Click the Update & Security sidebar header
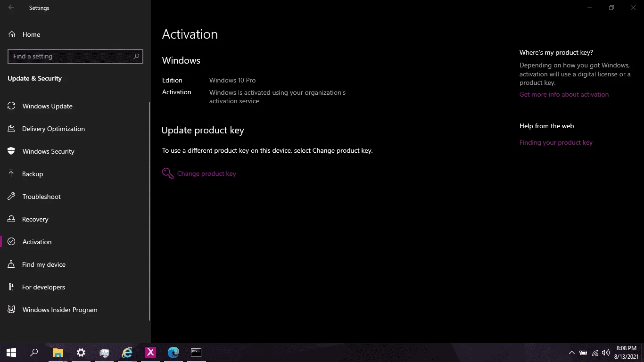Viewport: 644px width, 362px height. [x=35, y=78]
